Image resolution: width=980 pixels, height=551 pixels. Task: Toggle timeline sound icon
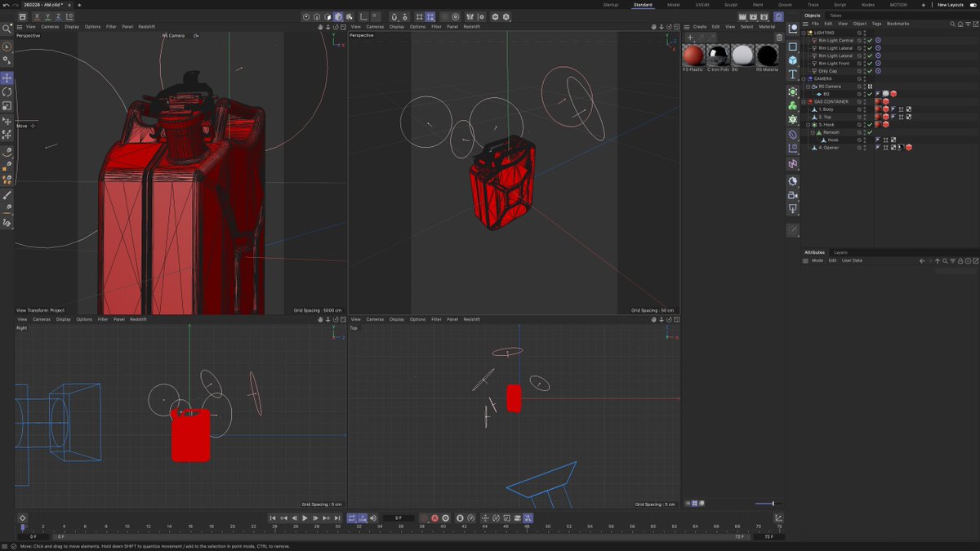[x=373, y=518]
